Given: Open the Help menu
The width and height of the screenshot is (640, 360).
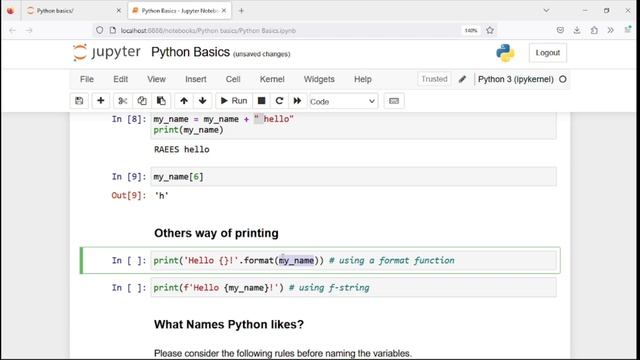Looking at the screenshot, I should (362, 79).
